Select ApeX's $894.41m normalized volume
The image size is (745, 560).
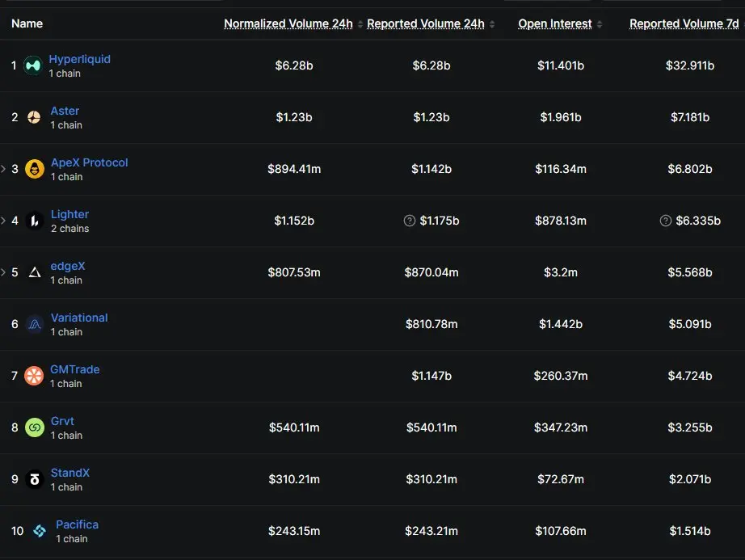coord(294,169)
